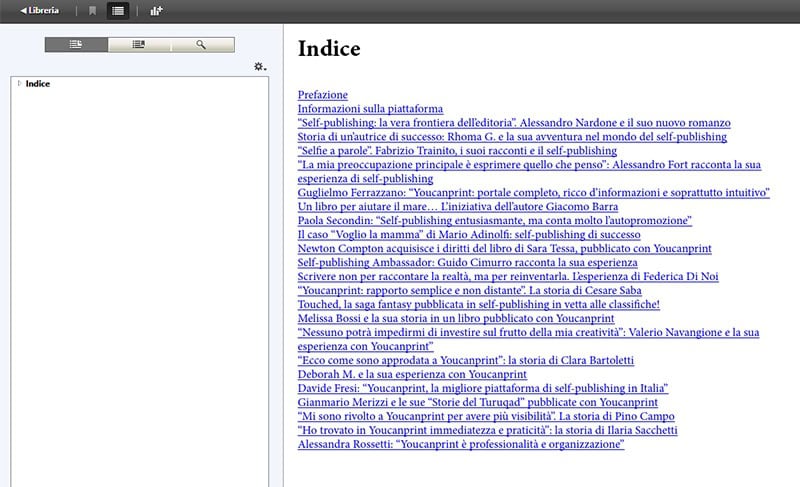Open the chart plus icon in toolbar

click(156, 11)
